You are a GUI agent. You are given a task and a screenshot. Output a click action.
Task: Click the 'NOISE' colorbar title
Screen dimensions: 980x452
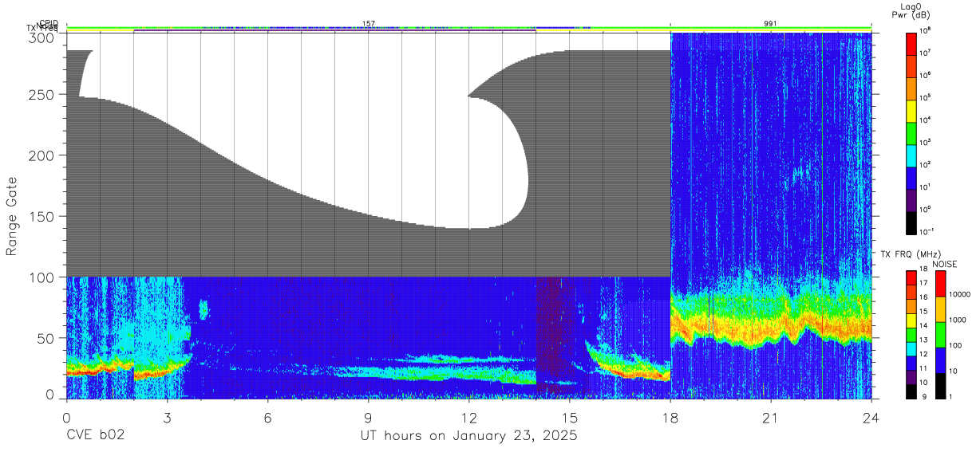944,263
